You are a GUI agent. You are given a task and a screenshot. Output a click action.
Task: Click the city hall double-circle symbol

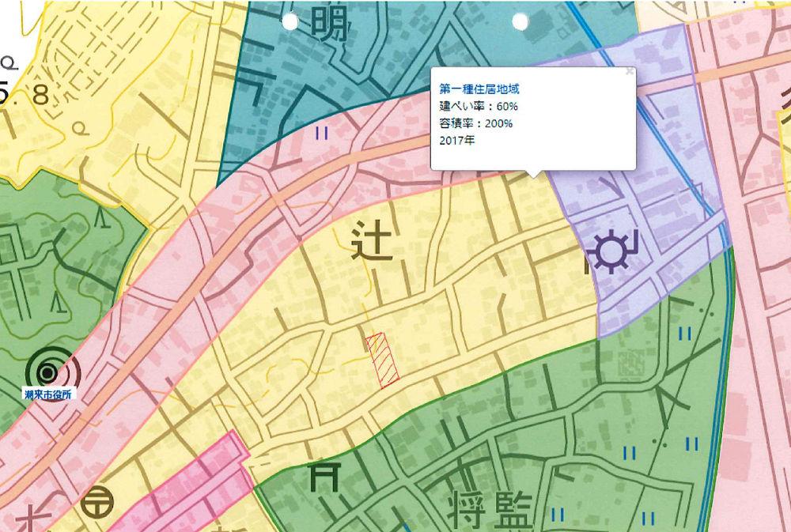(x=47, y=372)
